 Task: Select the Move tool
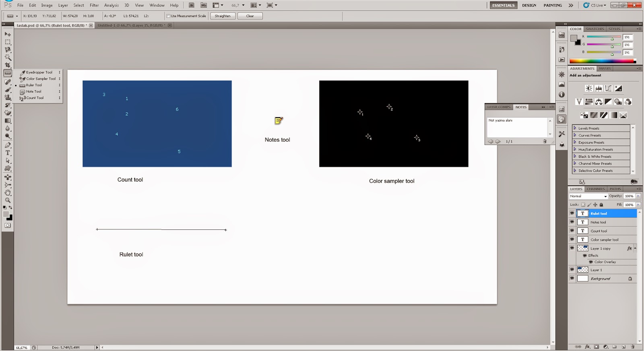pos(8,34)
